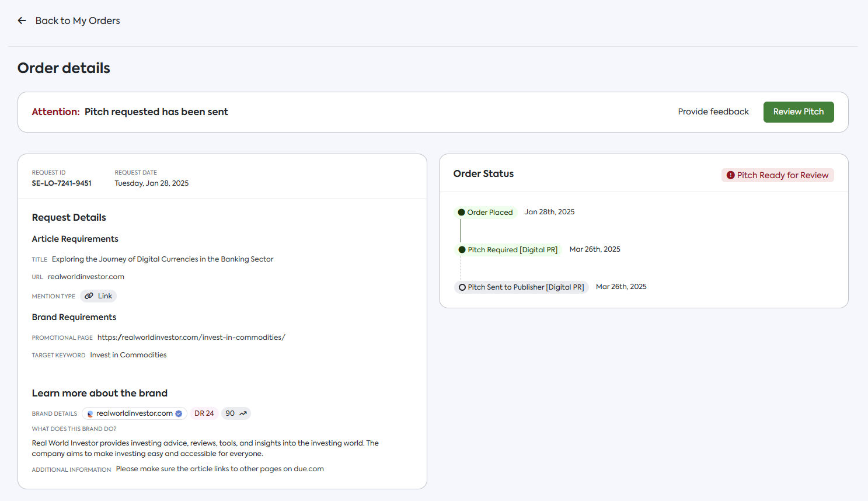Click the realworldinvestor.com brand favicon
Viewport: 868px width, 501px height.
(90, 414)
